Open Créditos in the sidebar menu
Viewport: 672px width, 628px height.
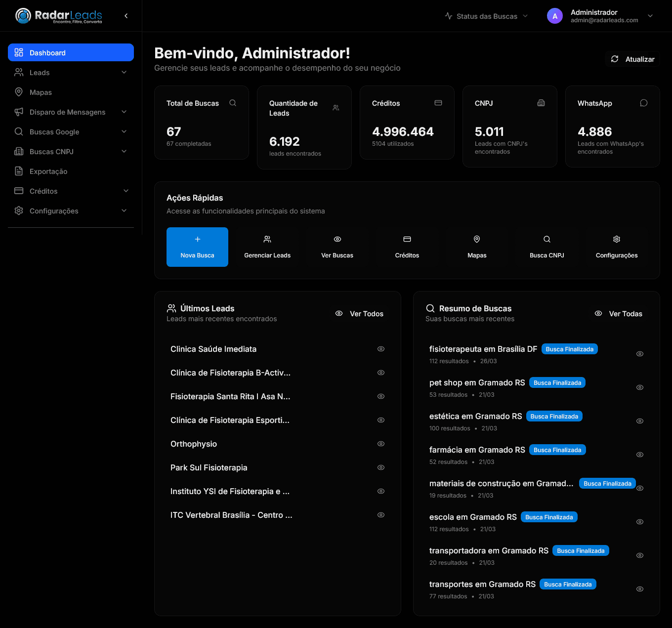[x=71, y=191]
